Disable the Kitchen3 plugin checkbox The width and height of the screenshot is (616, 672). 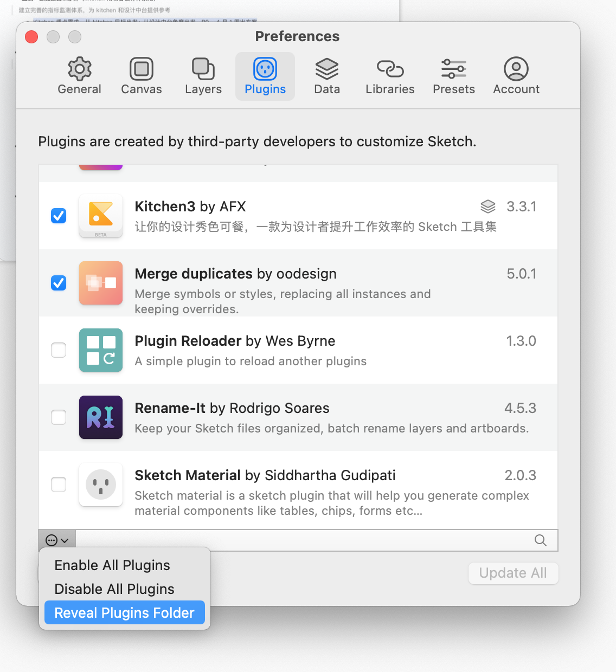pos(59,216)
